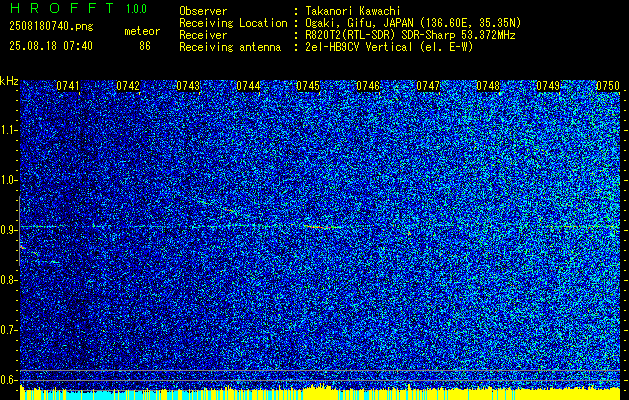Click the 0.7 kHz frequency label
Image resolution: width=629 pixels, height=400 pixels.
click(8, 330)
